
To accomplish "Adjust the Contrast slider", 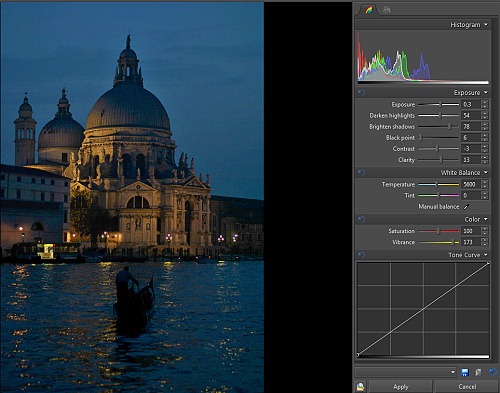I will click(438, 149).
